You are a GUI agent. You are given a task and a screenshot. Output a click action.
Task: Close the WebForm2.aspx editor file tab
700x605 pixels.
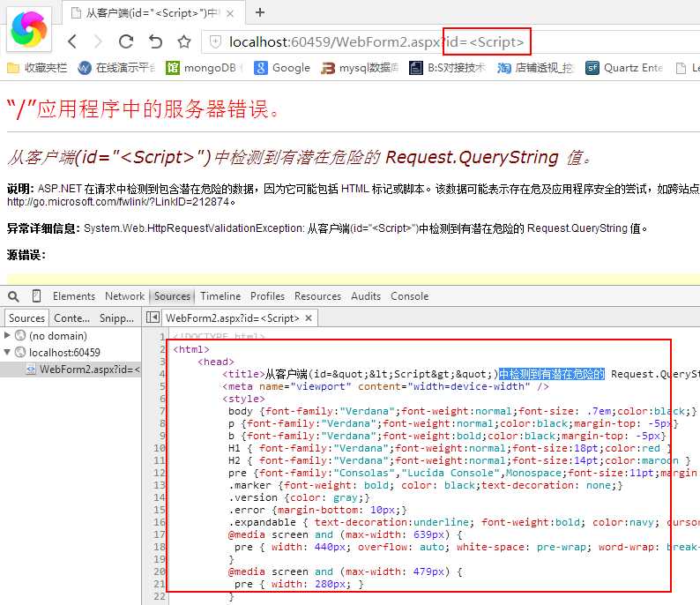tap(309, 317)
